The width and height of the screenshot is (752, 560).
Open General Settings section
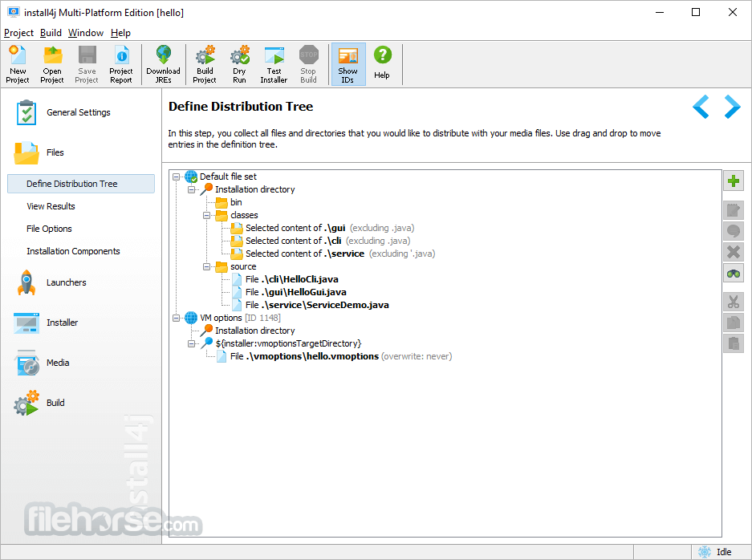coord(63,112)
